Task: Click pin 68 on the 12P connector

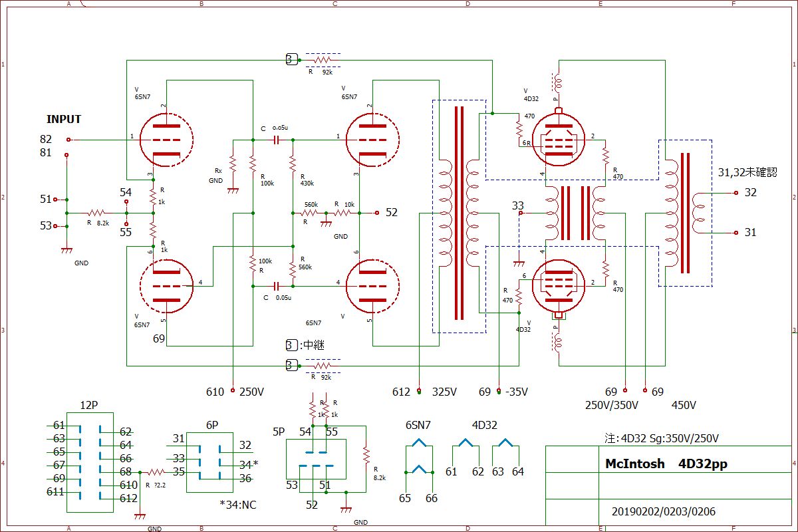Action: pyautogui.click(x=126, y=471)
